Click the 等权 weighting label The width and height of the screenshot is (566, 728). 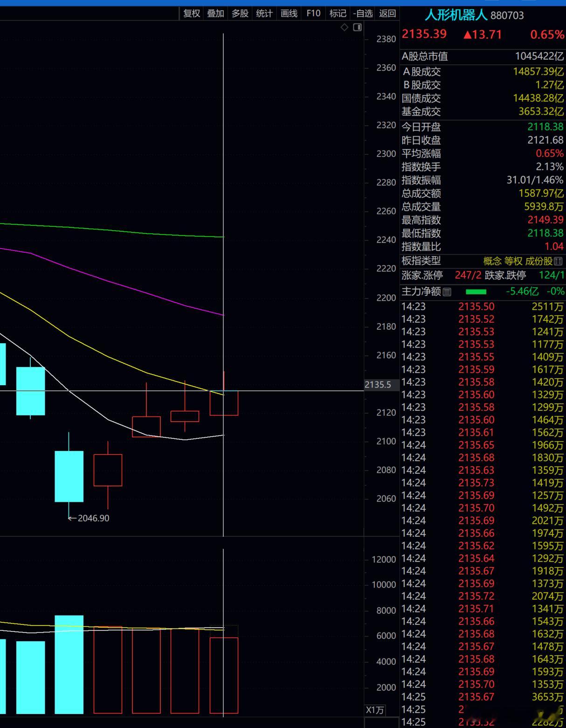tap(513, 261)
